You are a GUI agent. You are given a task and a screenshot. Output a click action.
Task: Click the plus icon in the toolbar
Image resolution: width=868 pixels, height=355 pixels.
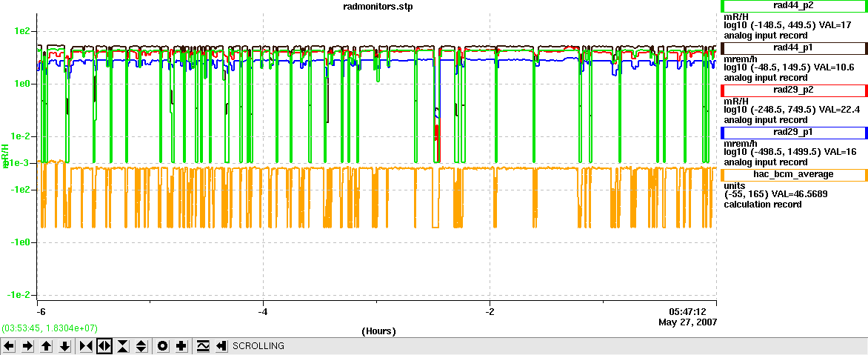tap(181, 346)
